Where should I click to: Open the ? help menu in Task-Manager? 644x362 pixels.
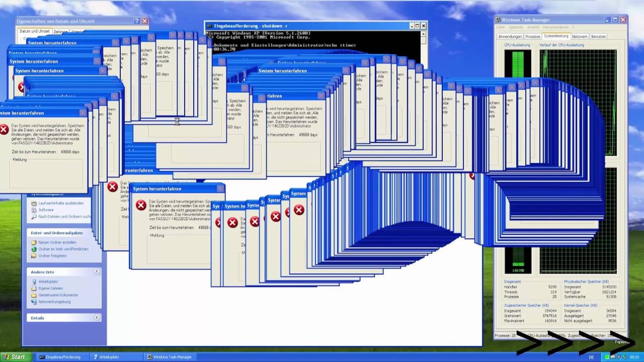click(x=573, y=27)
